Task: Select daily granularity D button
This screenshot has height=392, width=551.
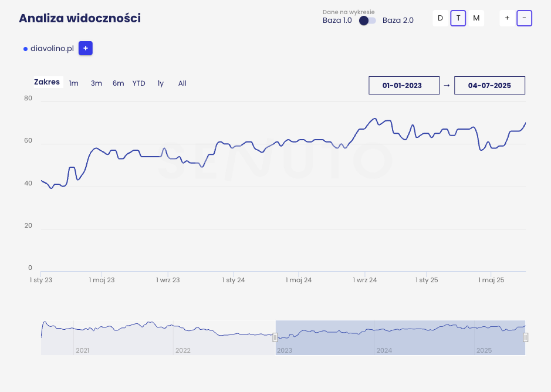Action: [440, 18]
